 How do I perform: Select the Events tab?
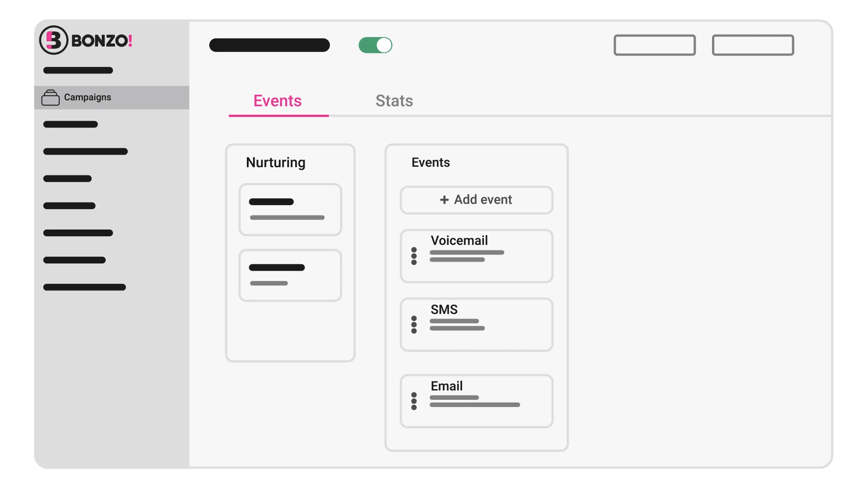coord(277,100)
